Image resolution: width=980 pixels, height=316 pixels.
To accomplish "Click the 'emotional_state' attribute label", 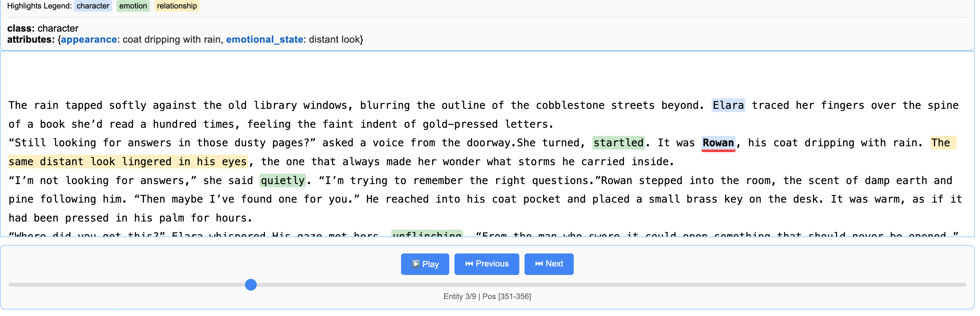I will (x=266, y=40).
